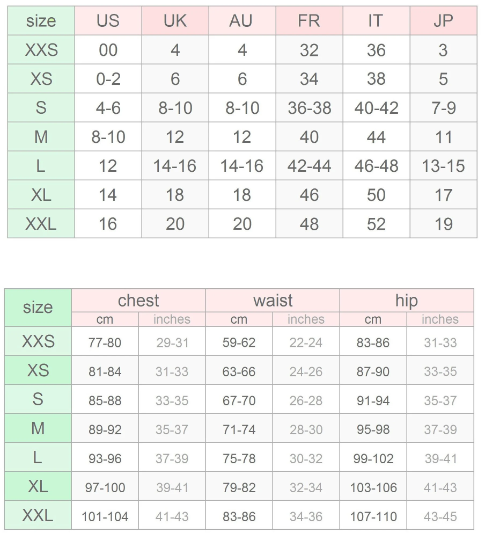This screenshot has height=540, width=485.
Task: Select the XL row label in the measurements table
Action: pyautogui.click(x=38, y=487)
